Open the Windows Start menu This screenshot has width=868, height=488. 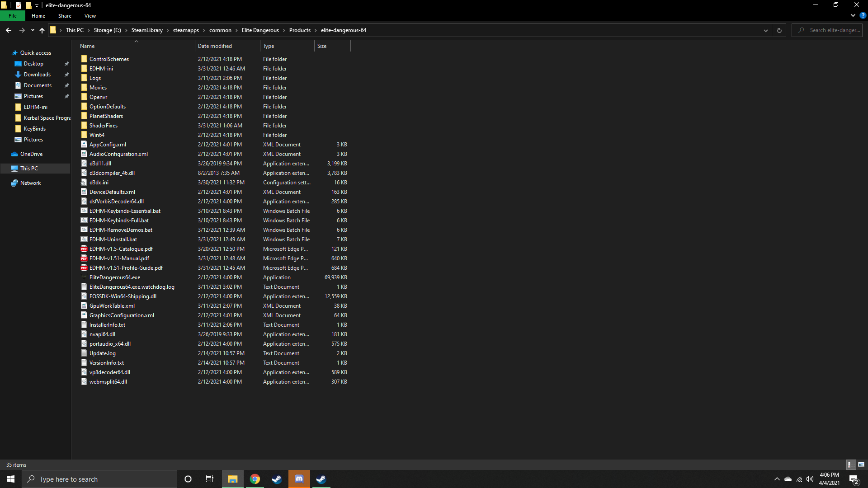(x=11, y=479)
